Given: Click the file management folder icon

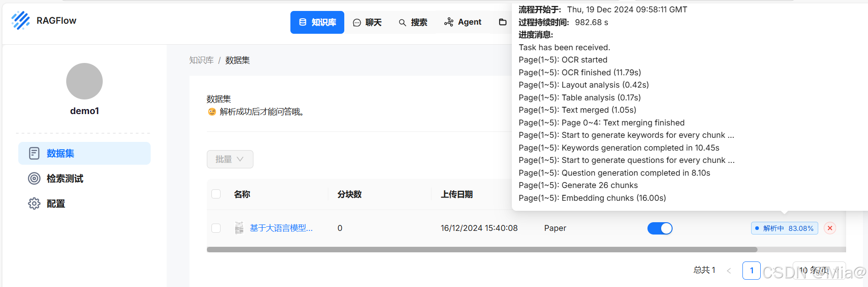Looking at the screenshot, I should click(503, 22).
